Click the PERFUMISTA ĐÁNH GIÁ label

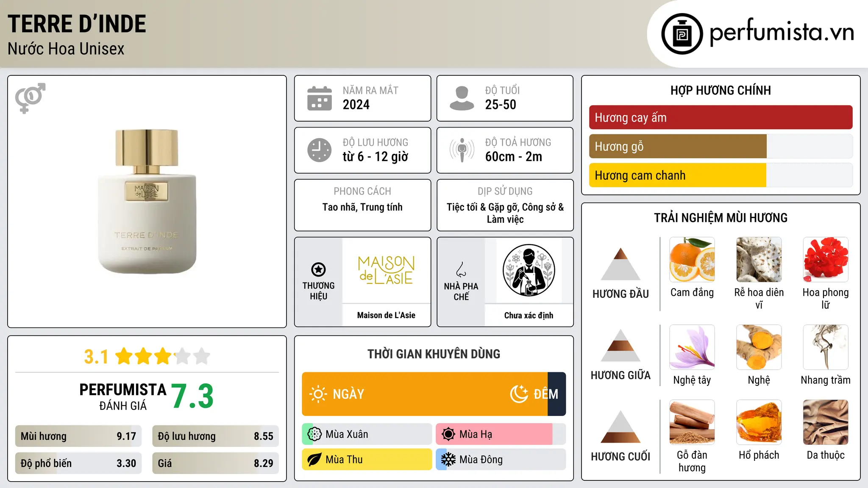(x=123, y=396)
